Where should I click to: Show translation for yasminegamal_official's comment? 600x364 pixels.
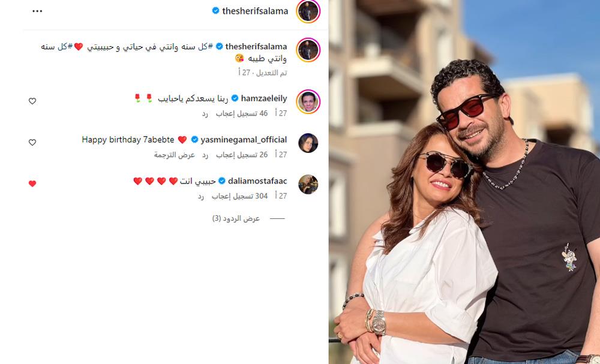175,155
